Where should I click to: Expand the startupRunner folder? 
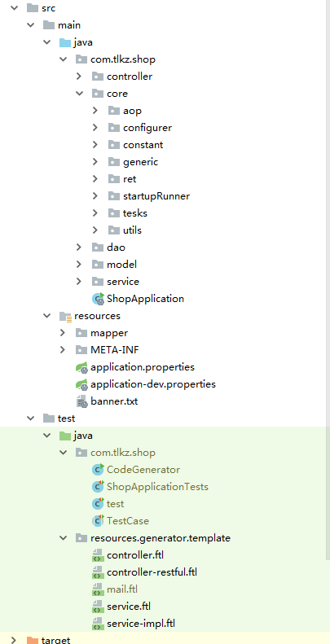[95, 196]
